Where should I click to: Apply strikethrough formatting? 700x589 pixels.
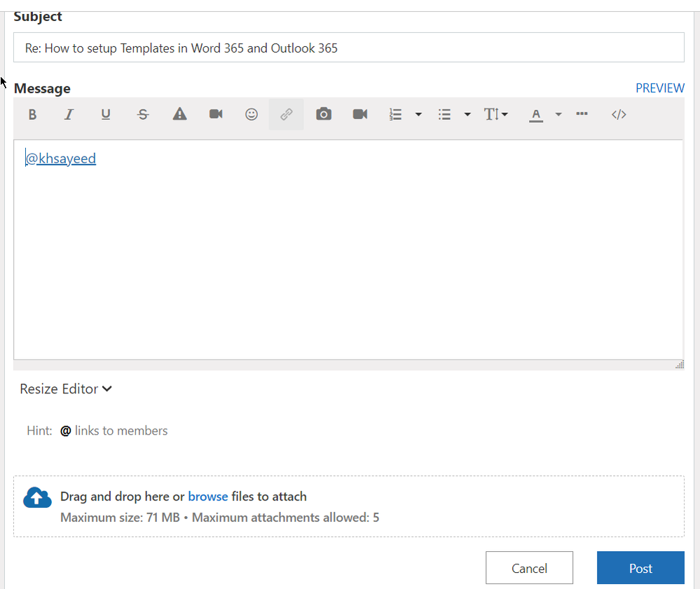pyautogui.click(x=143, y=114)
